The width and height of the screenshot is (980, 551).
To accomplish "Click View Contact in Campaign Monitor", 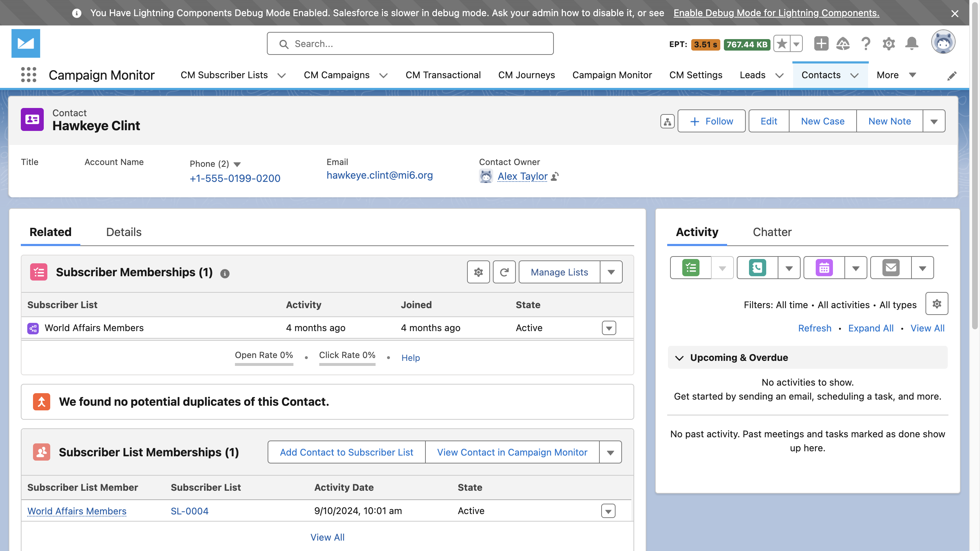I will [512, 452].
